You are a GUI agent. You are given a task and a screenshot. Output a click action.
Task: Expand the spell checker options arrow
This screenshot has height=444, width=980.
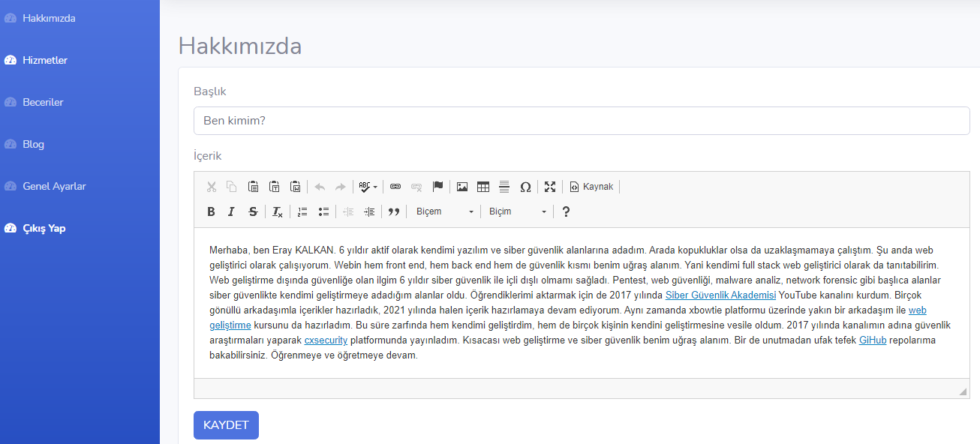374,186
